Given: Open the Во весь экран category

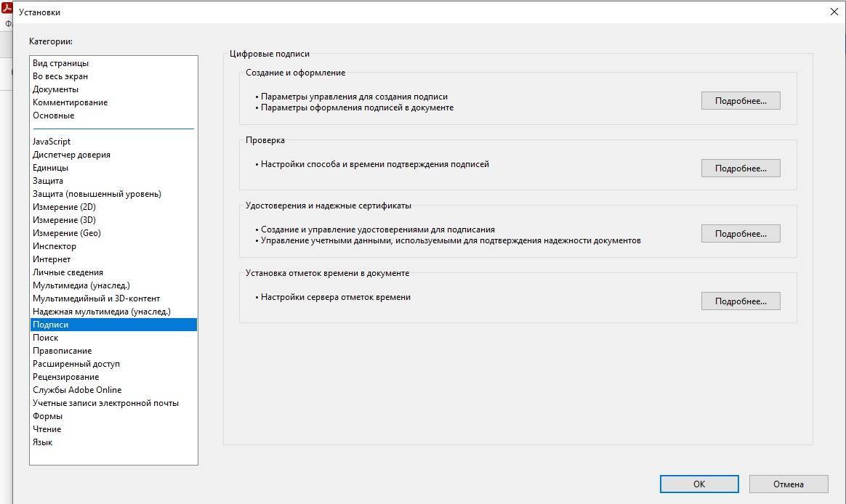Looking at the screenshot, I should [x=60, y=76].
